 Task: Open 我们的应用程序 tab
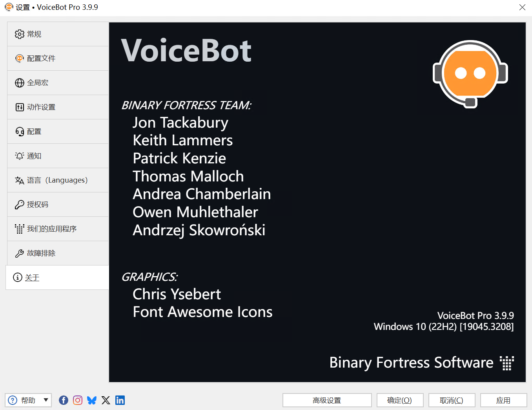coord(58,229)
